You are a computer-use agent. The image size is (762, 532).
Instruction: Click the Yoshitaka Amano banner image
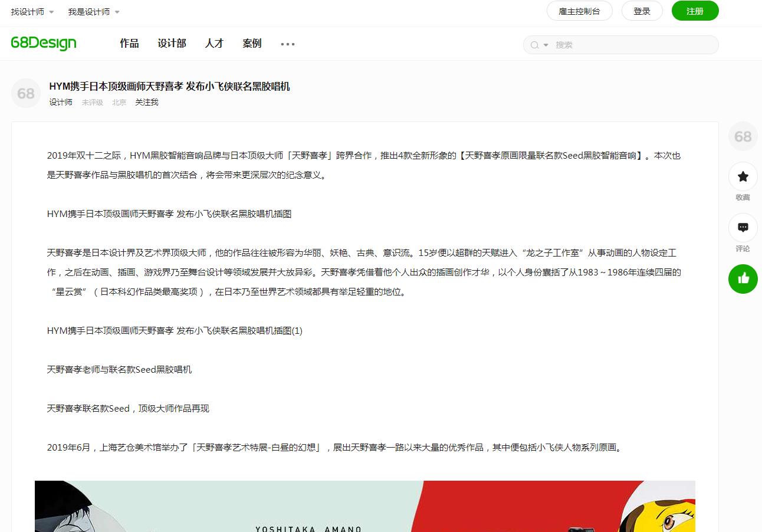click(365, 506)
